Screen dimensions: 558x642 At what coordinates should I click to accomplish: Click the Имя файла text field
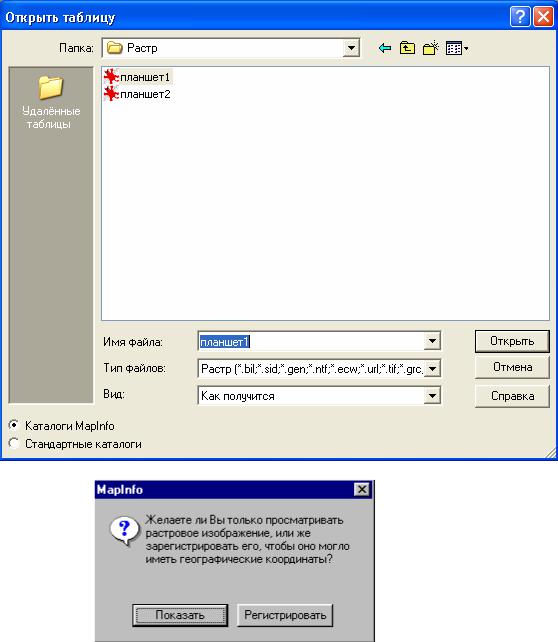[312, 341]
